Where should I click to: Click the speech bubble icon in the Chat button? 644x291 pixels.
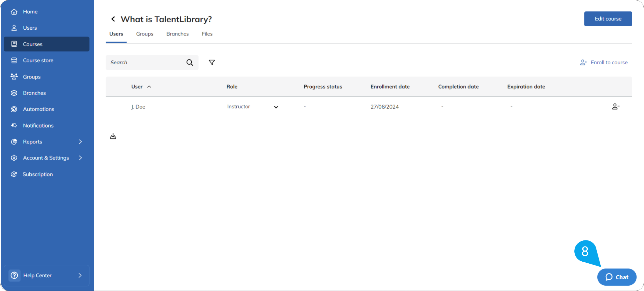[x=609, y=277]
